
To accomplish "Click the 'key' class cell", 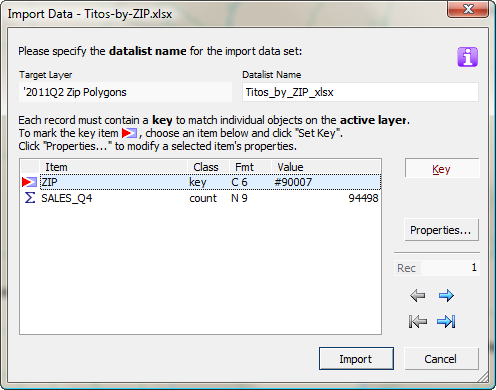I will tap(198, 182).
